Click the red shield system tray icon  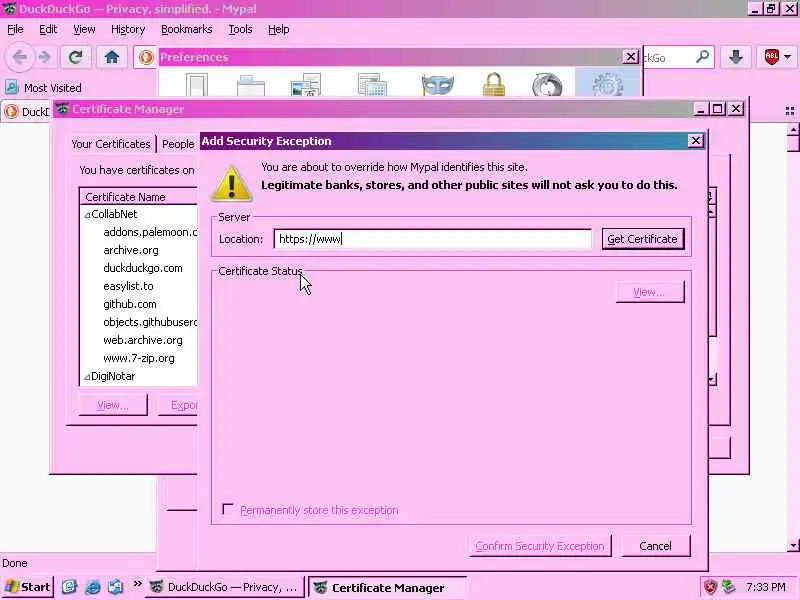[710, 587]
